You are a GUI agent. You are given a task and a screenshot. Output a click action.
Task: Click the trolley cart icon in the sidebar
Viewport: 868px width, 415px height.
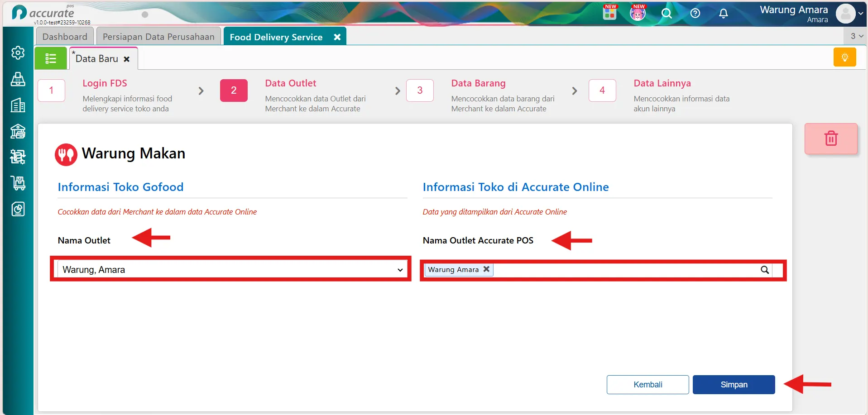coord(18,183)
